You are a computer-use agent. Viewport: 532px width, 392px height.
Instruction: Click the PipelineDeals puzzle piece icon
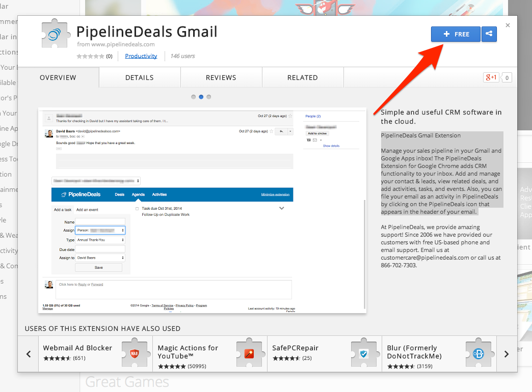55,34
